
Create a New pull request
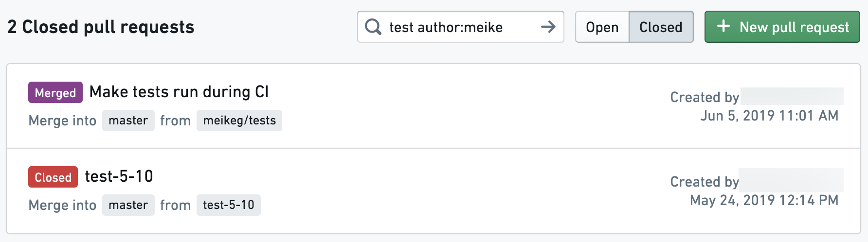point(782,27)
